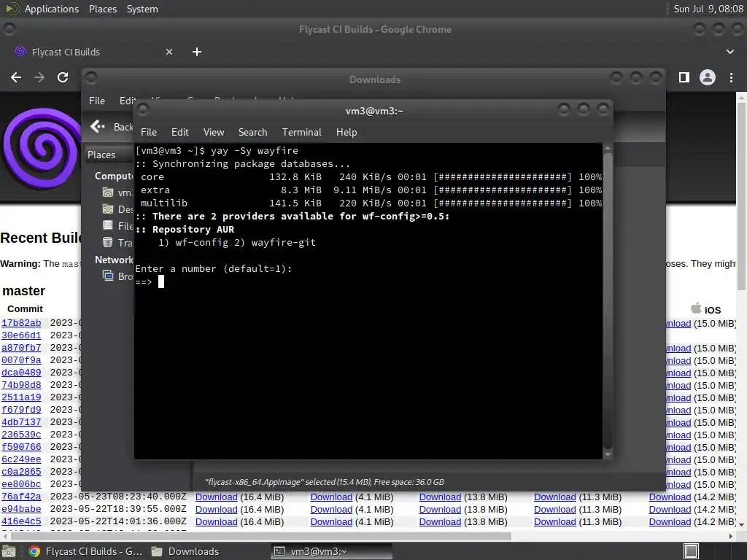Click Back arrow in Downloads file manager
The width and height of the screenshot is (747, 560).
tap(98, 126)
